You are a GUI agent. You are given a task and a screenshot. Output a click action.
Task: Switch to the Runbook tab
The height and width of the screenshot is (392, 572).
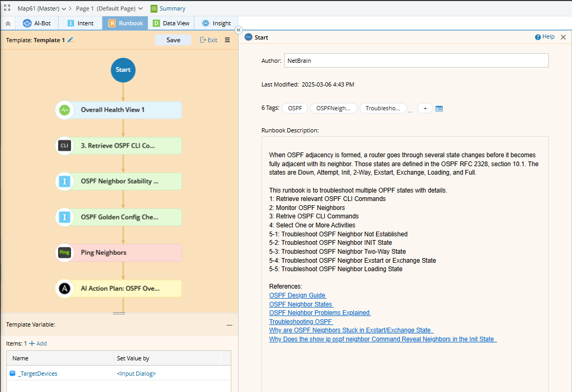pos(125,23)
